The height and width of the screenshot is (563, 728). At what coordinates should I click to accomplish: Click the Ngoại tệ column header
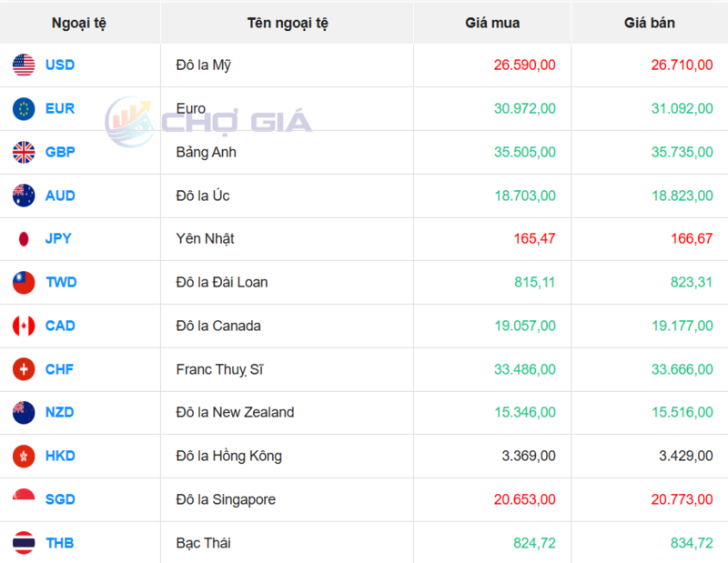click(80, 23)
